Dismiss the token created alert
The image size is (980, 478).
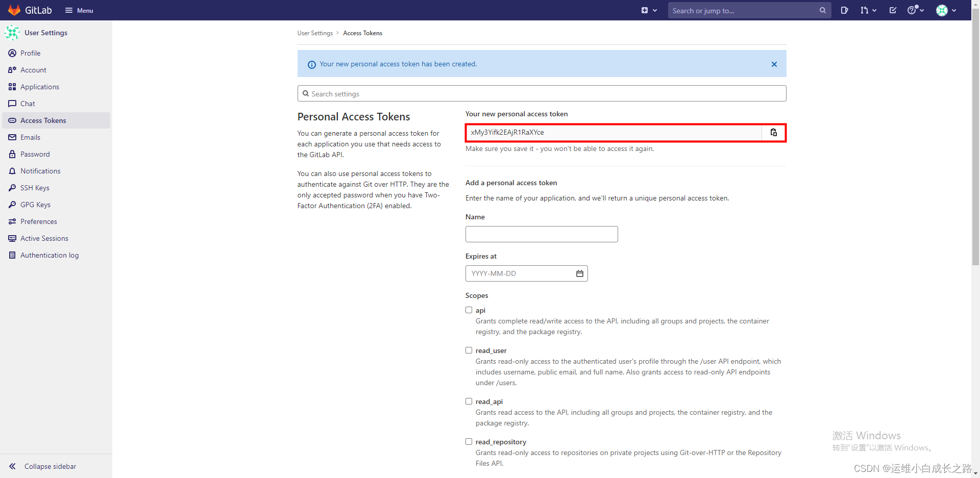(x=774, y=64)
